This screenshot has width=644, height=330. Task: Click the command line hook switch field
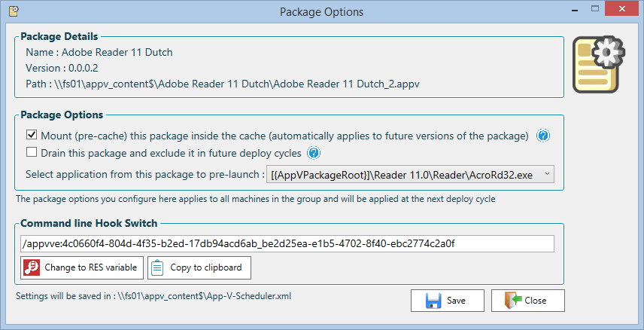(x=287, y=244)
